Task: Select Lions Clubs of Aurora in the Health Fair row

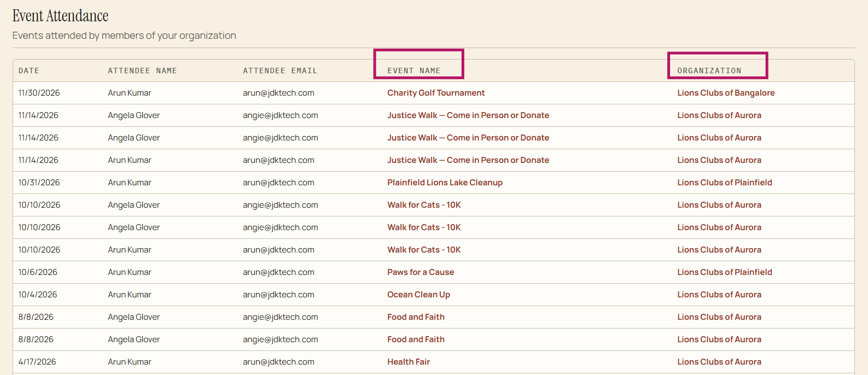Action: 719,362
